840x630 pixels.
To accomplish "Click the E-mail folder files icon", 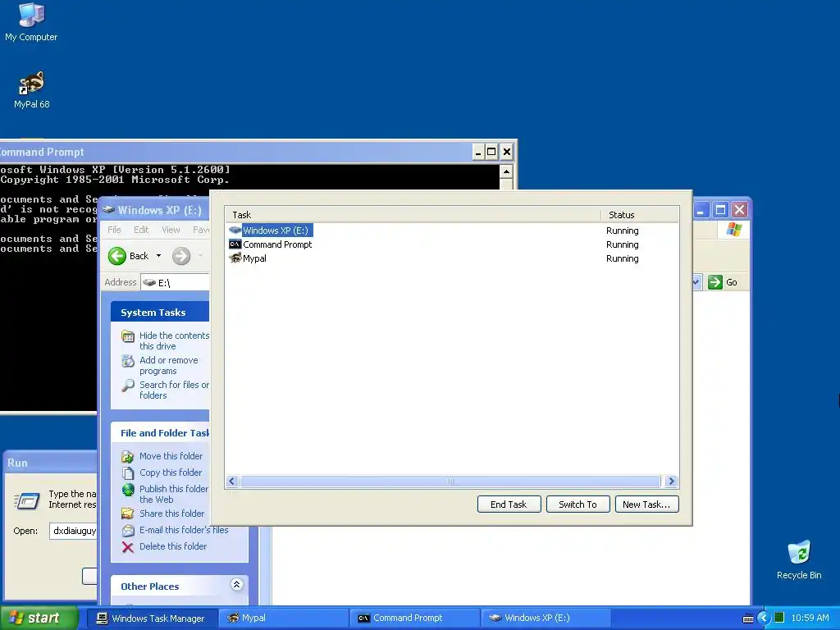I will click(127, 531).
